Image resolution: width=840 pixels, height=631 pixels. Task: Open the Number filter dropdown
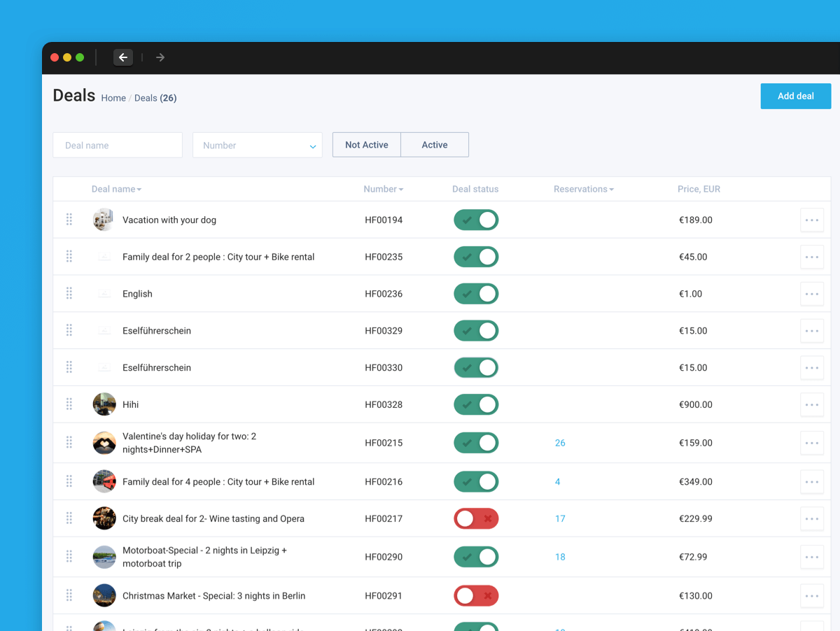[x=257, y=146]
